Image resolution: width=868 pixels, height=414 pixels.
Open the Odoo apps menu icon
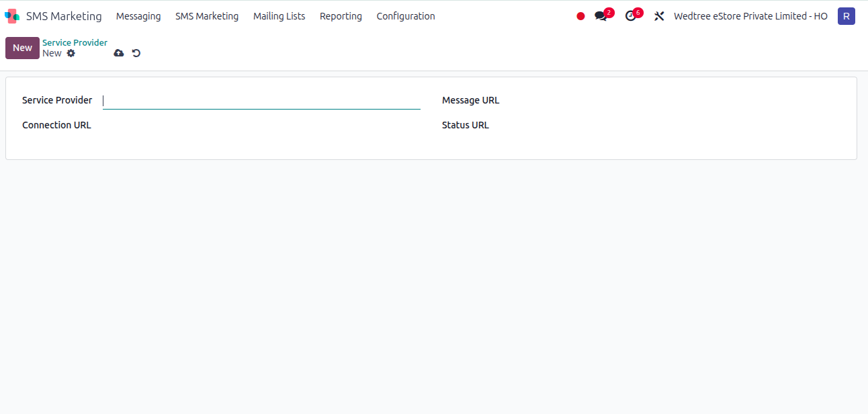click(x=11, y=15)
